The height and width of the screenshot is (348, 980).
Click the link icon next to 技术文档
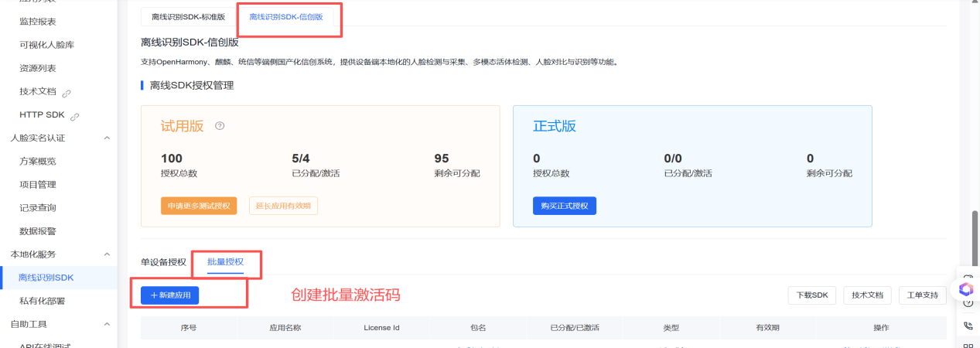[x=67, y=93]
